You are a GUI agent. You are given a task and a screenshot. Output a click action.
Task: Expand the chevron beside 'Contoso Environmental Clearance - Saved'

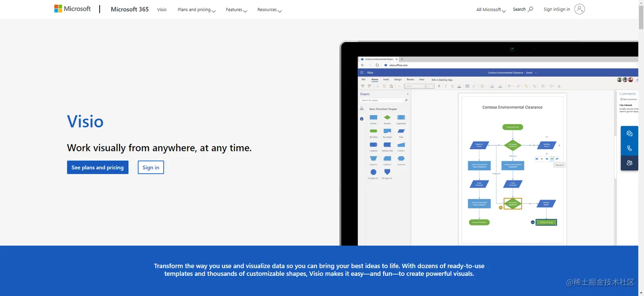click(x=536, y=73)
